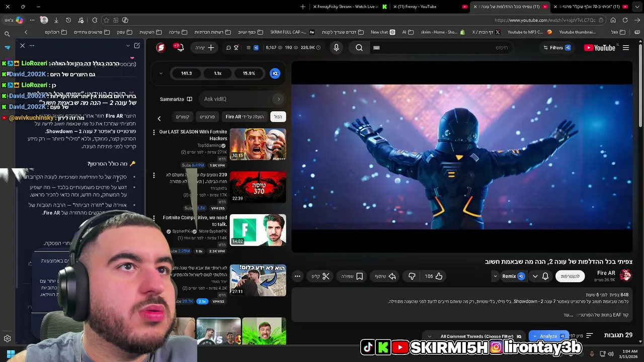Click the Remix vidIQ button
The width and height of the screenshot is (644, 362).
[513, 276]
